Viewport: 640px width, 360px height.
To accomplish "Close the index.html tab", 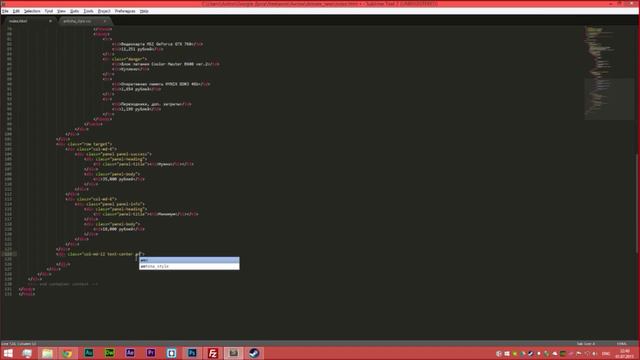I will [x=50, y=21].
